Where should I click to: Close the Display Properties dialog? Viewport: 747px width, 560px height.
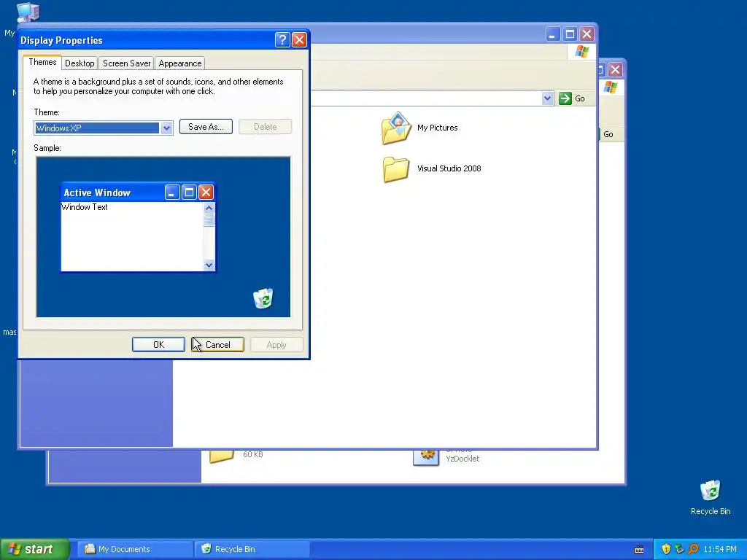point(299,40)
